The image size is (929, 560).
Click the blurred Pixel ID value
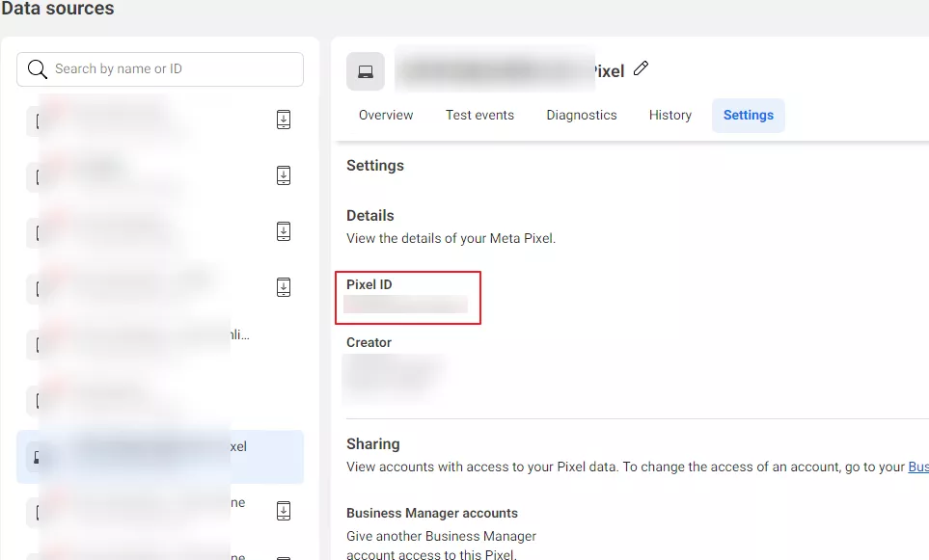(x=406, y=305)
